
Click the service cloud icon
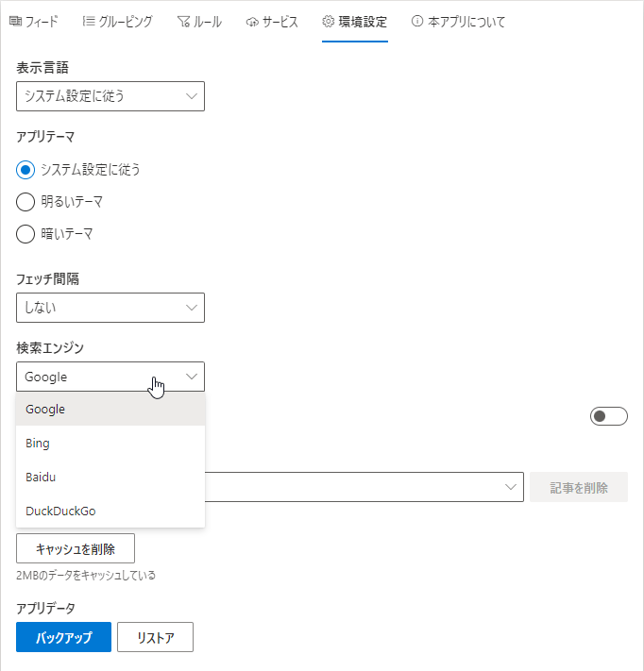pyautogui.click(x=252, y=22)
